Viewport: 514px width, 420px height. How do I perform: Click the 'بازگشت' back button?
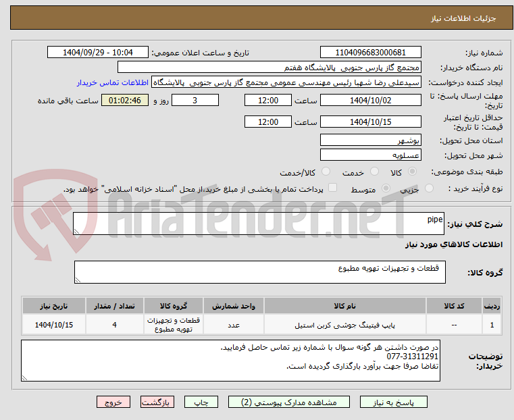pos(157,402)
